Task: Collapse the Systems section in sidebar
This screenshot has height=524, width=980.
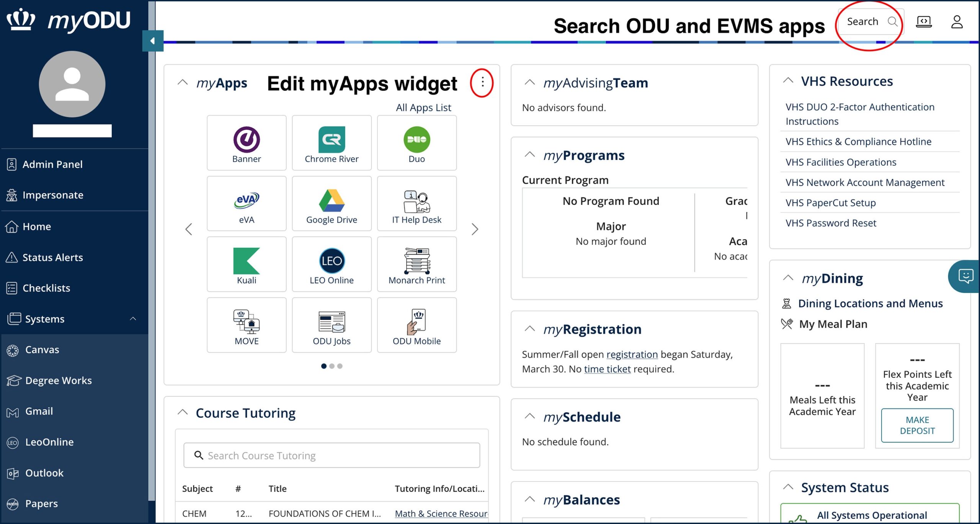Action: click(x=134, y=318)
